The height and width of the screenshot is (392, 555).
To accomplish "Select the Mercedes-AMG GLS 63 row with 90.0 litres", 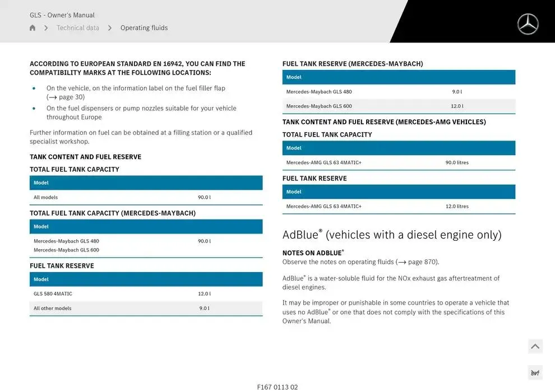I will 398,162.
